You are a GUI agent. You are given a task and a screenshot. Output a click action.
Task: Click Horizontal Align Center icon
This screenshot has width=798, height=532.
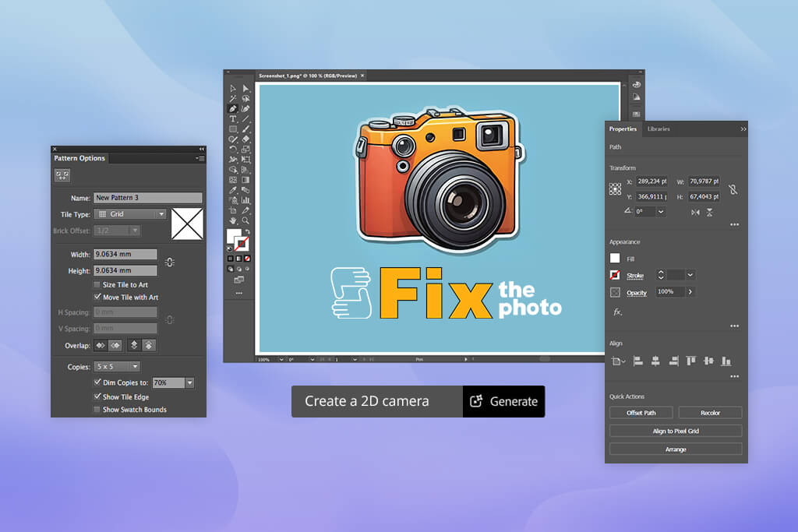655,361
